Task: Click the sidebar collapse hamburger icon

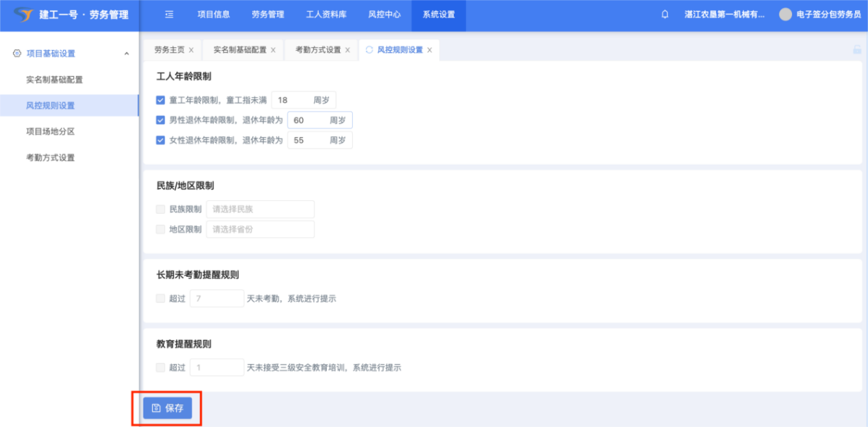Action: [169, 14]
